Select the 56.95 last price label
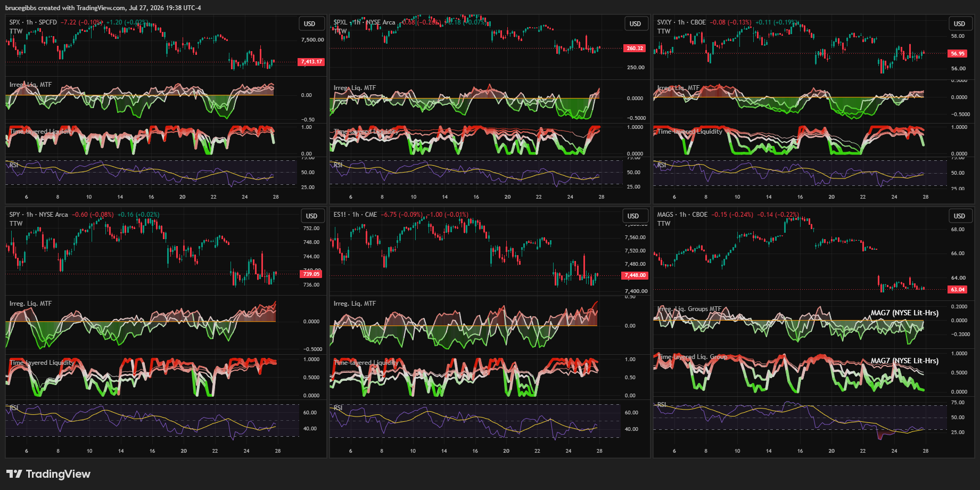The height and width of the screenshot is (490, 980). pyautogui.click(x=958, y=53)
